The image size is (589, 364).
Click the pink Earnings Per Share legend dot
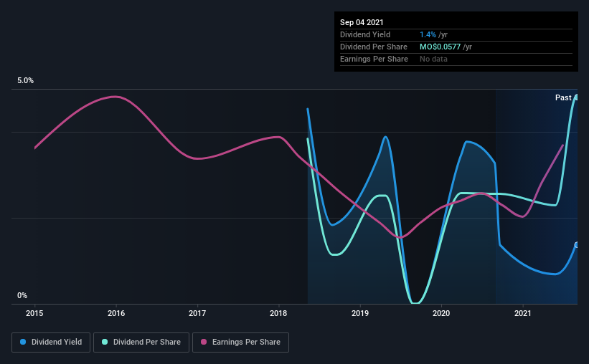tap(204, 342)
